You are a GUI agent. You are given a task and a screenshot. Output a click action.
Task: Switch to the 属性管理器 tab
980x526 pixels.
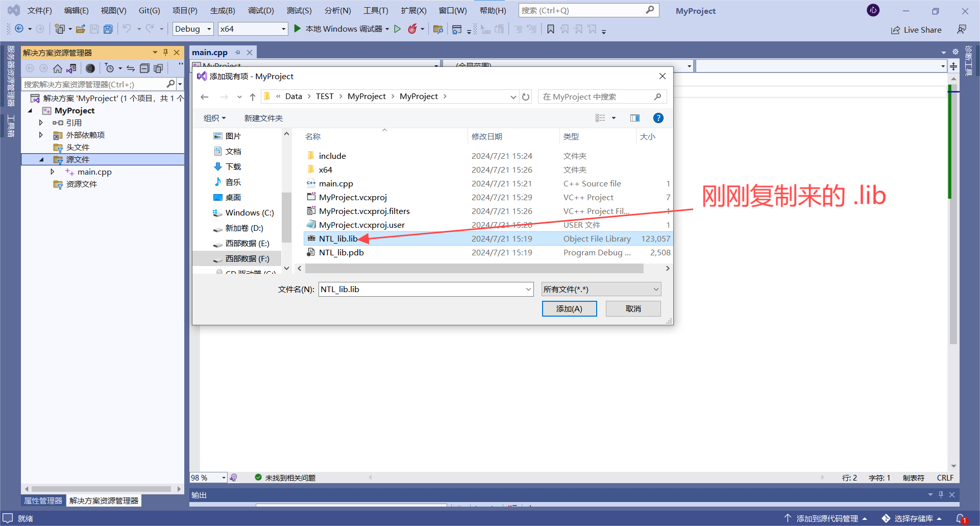43,500
